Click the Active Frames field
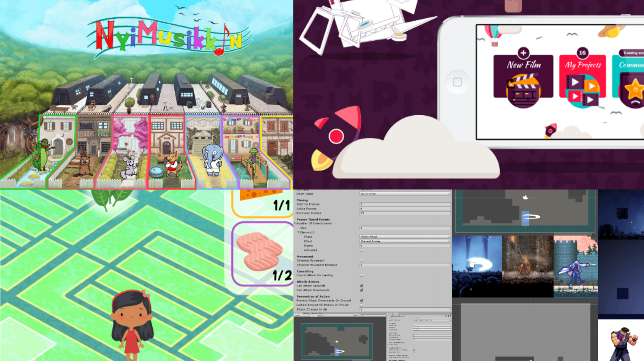 click(405, 208)
